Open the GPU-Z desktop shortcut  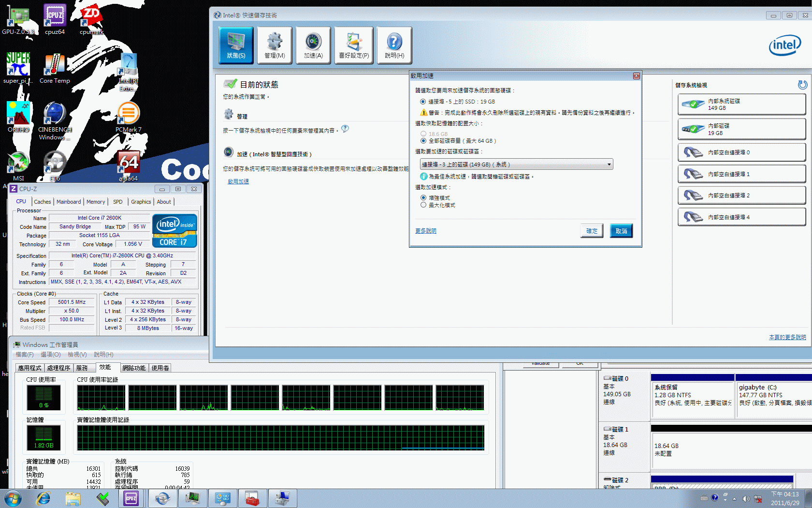(x=18, y=20)
